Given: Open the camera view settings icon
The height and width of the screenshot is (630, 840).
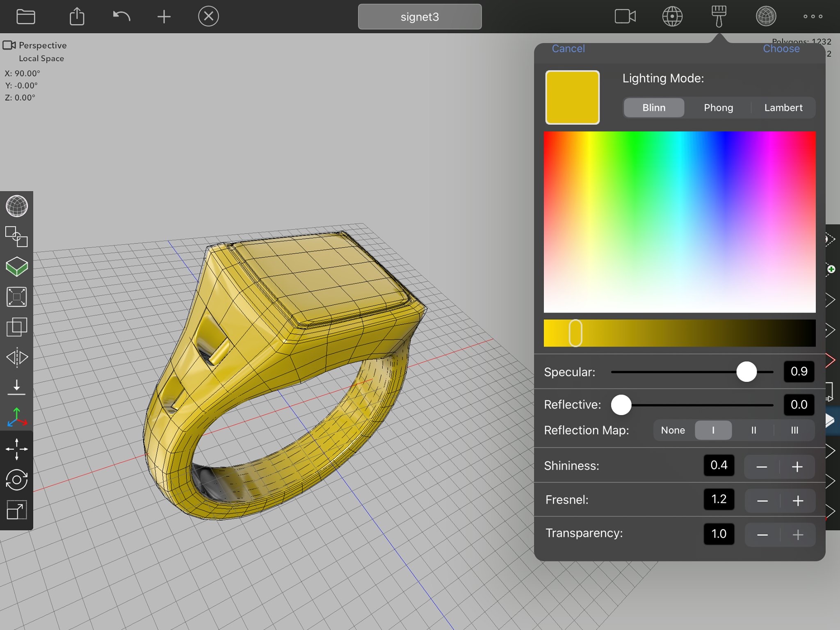Looking at the screenshot, I should (x=625, y=17).
